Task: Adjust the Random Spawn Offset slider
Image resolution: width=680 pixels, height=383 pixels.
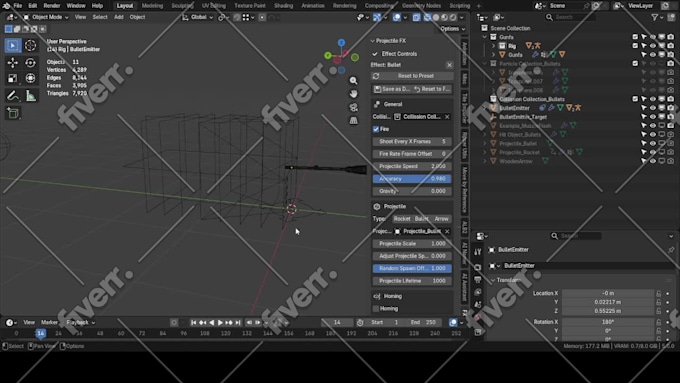Action: click(x=412, y=268)
